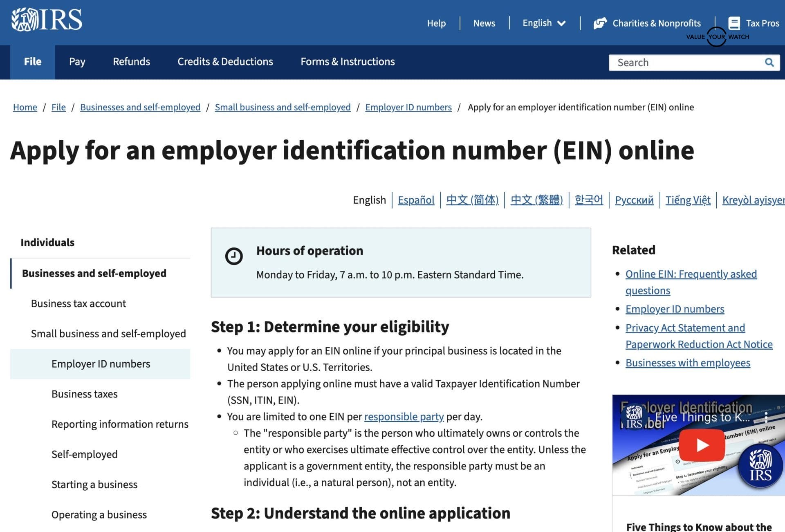
Task: Open the File navigation tab
Action: click(33, 62)
